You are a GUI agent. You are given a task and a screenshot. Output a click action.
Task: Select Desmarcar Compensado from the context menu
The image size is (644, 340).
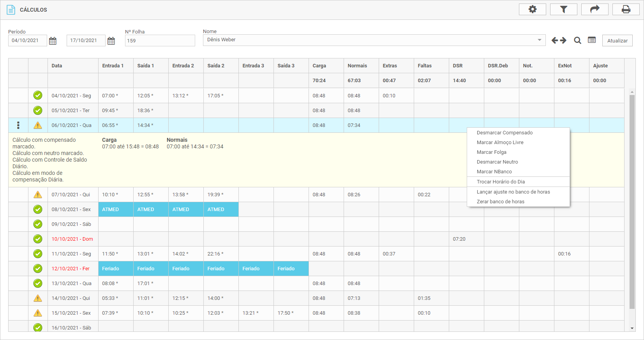click(505, 133)
